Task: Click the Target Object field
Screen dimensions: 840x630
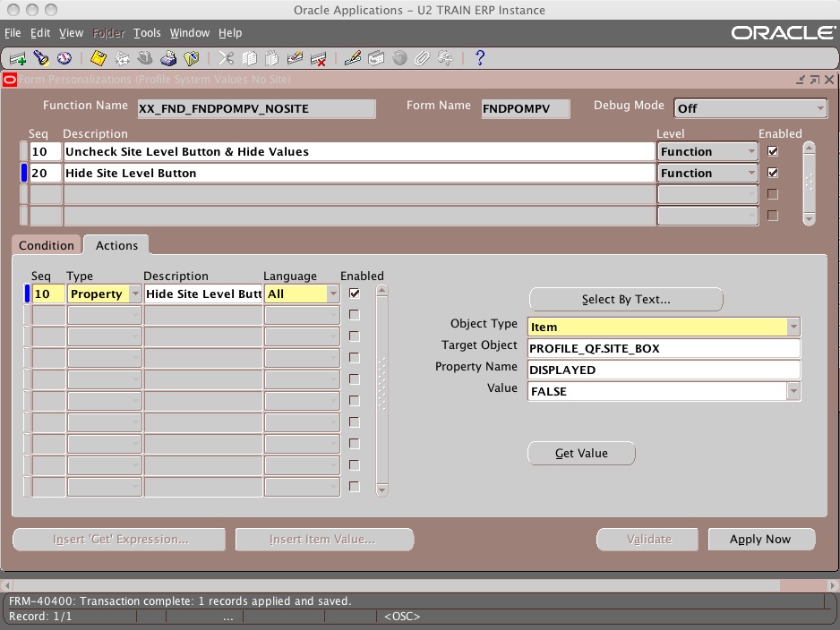Action: click(664, 348)
